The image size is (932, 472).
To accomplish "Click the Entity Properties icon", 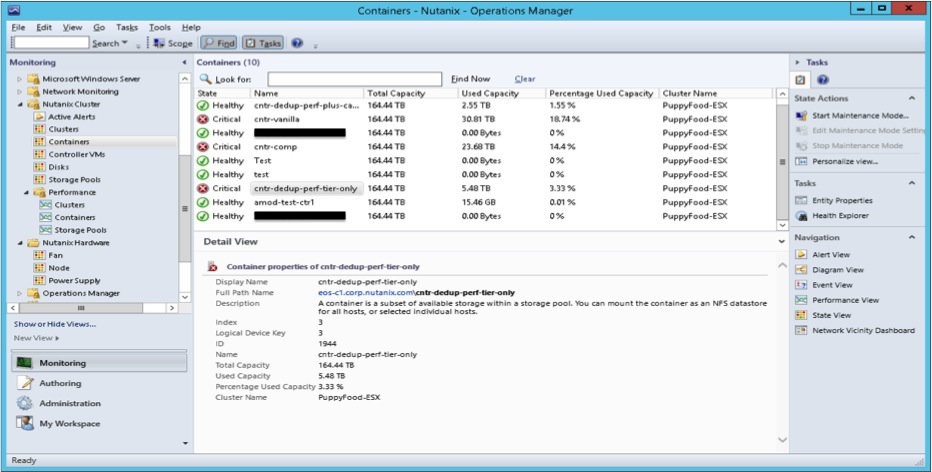I will 801,201.
